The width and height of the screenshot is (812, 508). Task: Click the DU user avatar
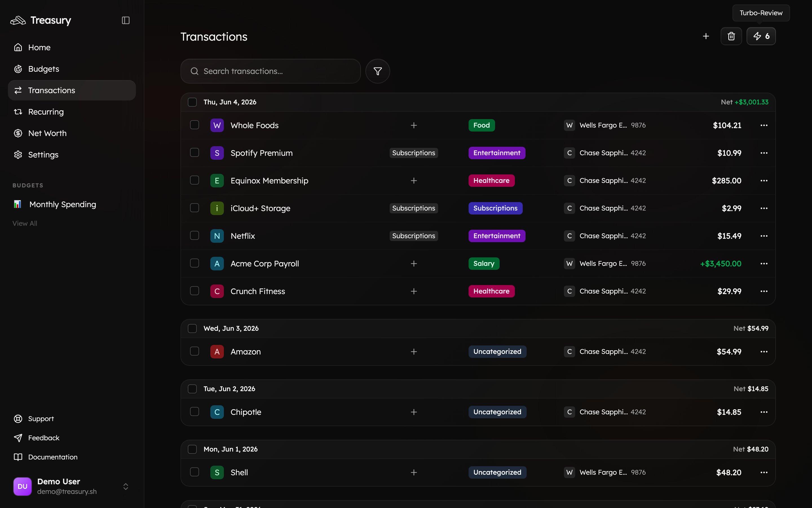(23, 487)
